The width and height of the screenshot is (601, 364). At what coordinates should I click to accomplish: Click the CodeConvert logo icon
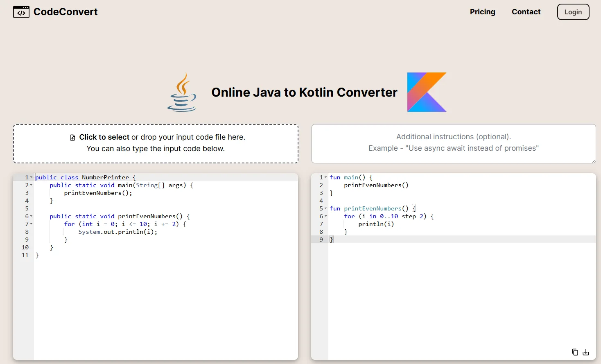(x=21, y=12)
